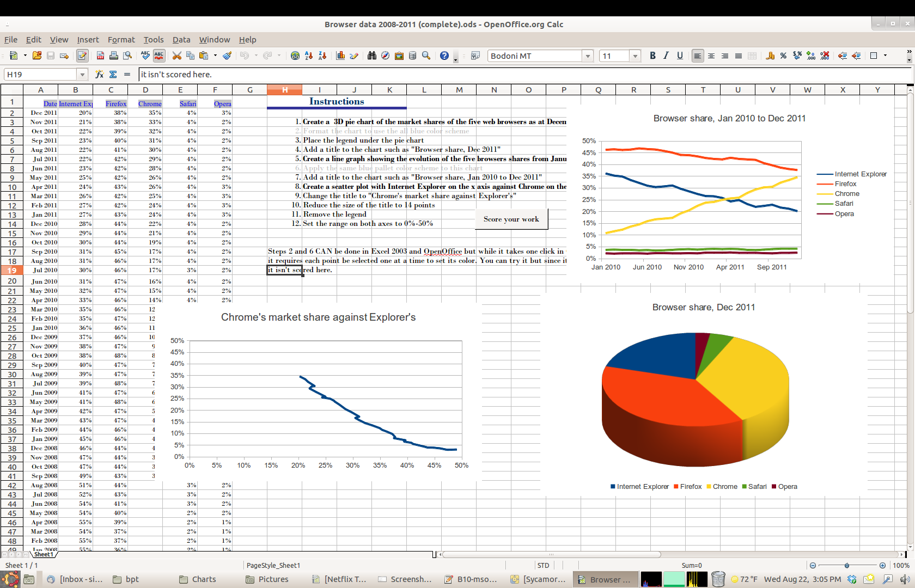Viewport: 915px width, 588px height.
Task: Click the zoom out minus button
Action: (x=813, y=565)
